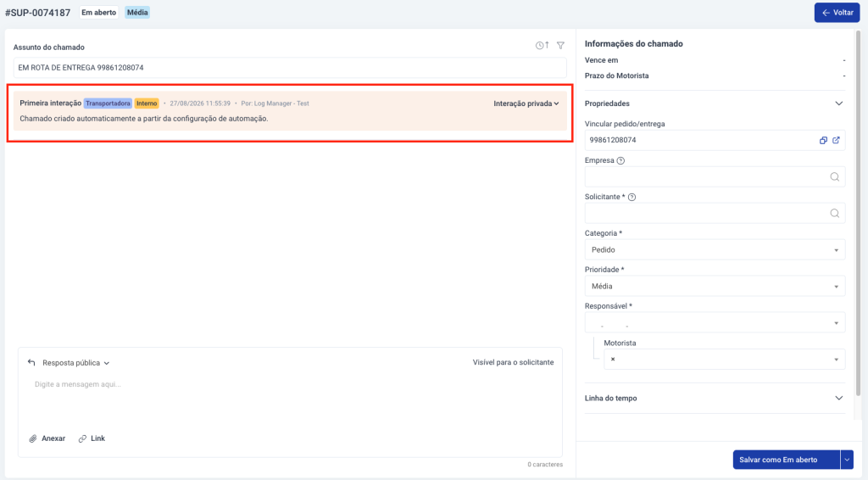The width and height of the screenshot is (868, 480).
Task: Open the Interação privada dropdown
Action: coord(526,103)
